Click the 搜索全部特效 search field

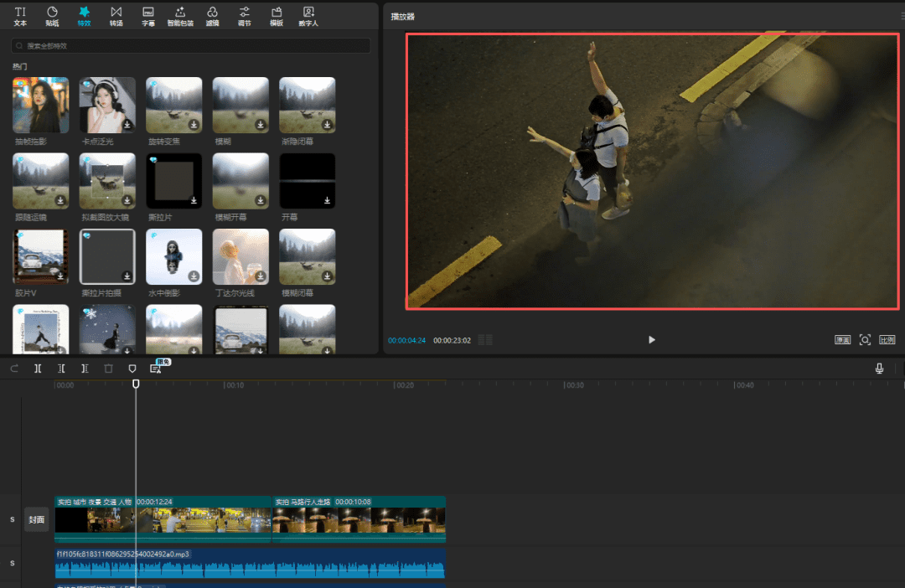click(x=191, y=45)
